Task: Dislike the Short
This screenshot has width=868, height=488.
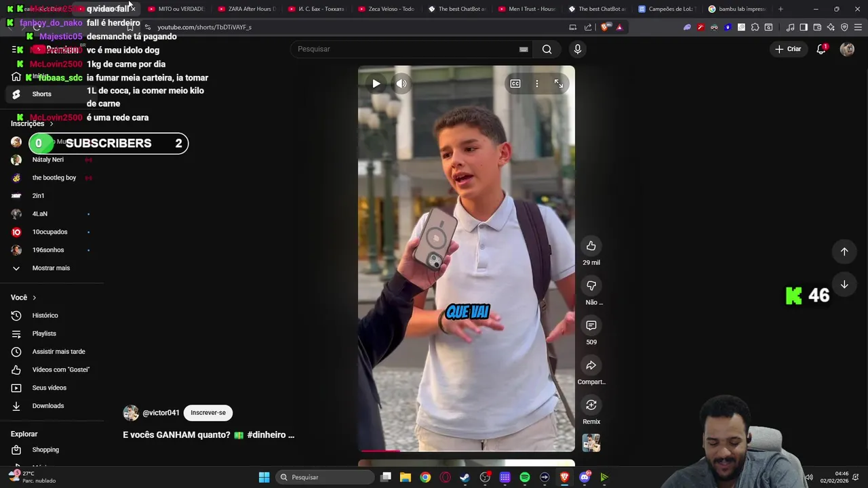Action: coord(591,286)
